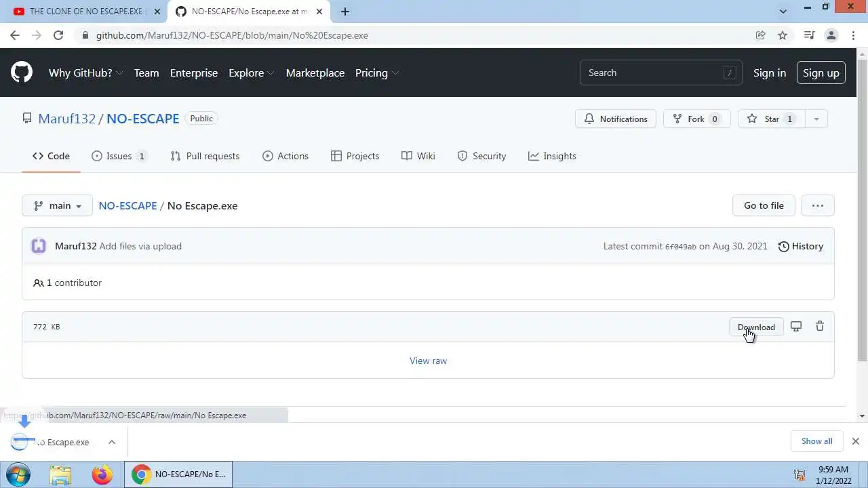Expand the Pricing menu

[x=377, y=73]
